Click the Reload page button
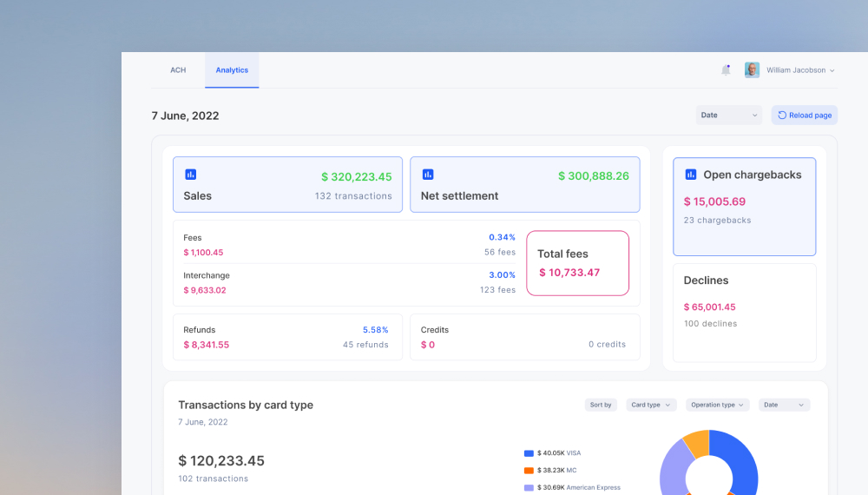Screen dimensions: 868x495 tap(805, 115)
